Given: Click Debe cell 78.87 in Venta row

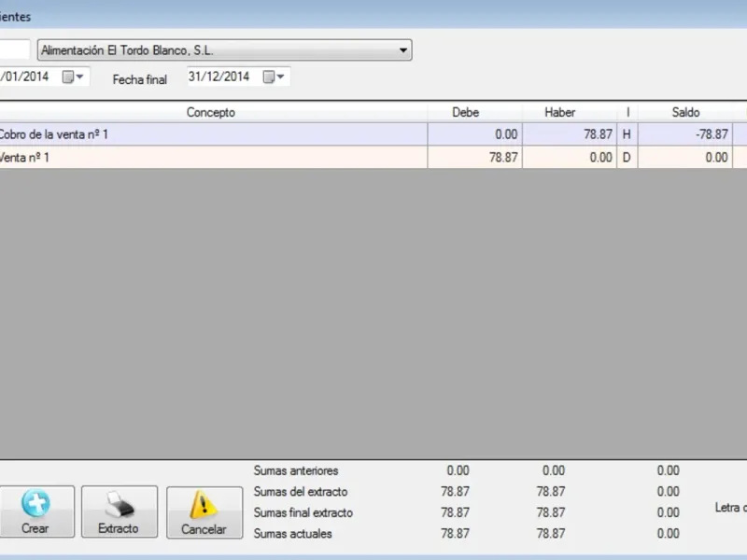Looking at the screenshot, I should point(475,157).
